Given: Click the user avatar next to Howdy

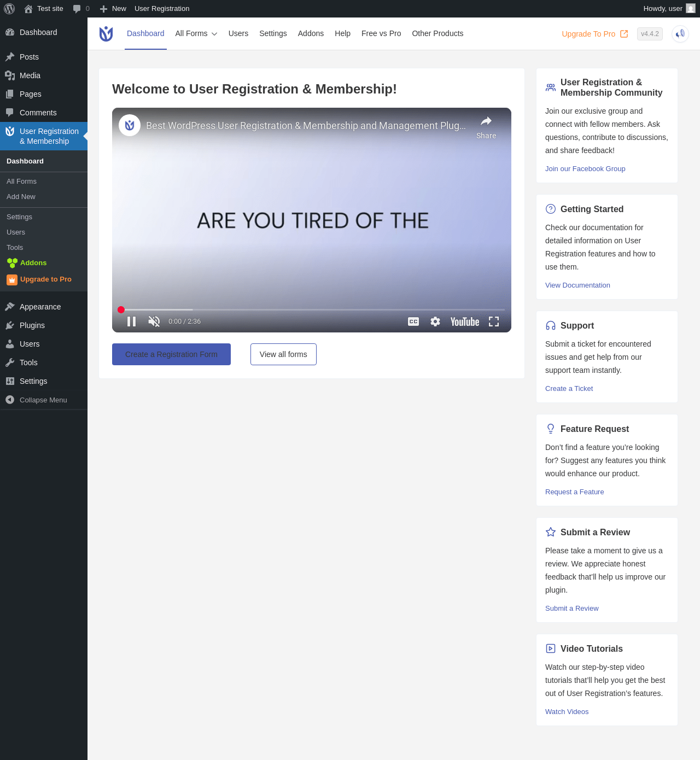Looking at the screenshot, I should (691, 8).
